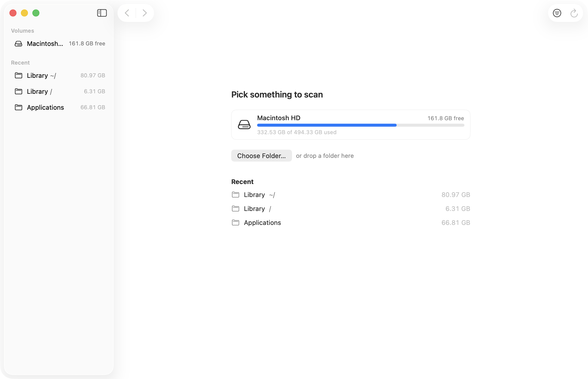Click "332.53 GB of 494.33 GB used" text
The width and height of the screenshot is (588, 379).
coord(297,132)
